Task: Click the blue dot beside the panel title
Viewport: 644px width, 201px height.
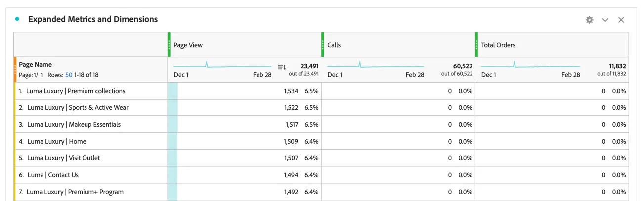Action: 17,19
